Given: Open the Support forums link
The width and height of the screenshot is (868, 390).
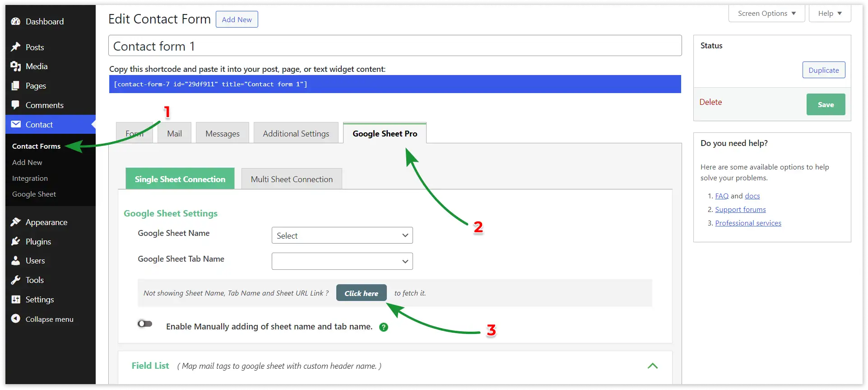Looking at the screenshot, I should 740,210.
